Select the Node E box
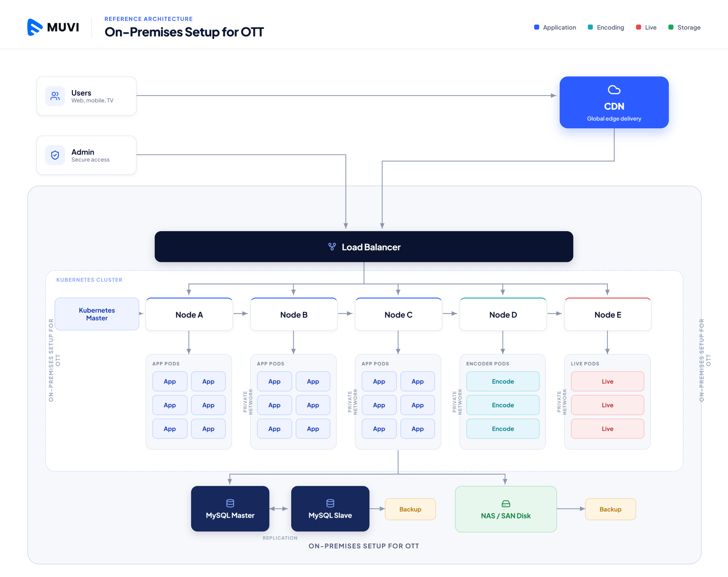This screenshot has width=728, height=577. [608, 314]
